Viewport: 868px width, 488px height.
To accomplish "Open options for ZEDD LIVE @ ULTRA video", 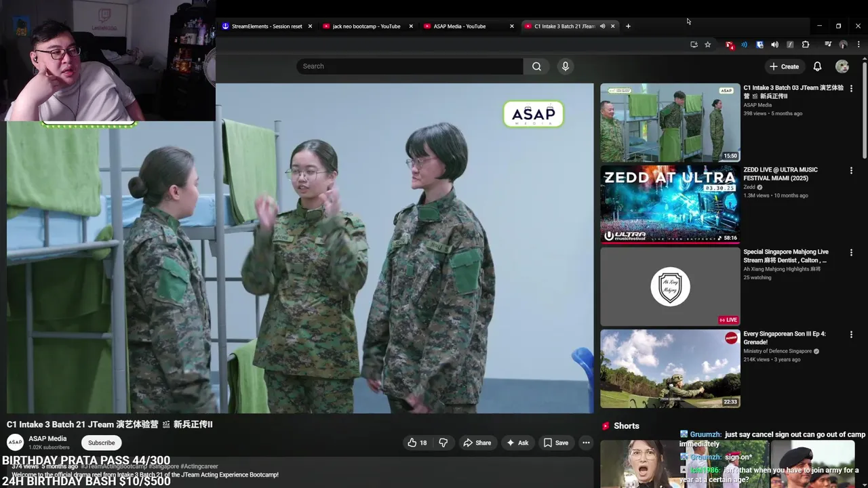I will tap(851, 171).
